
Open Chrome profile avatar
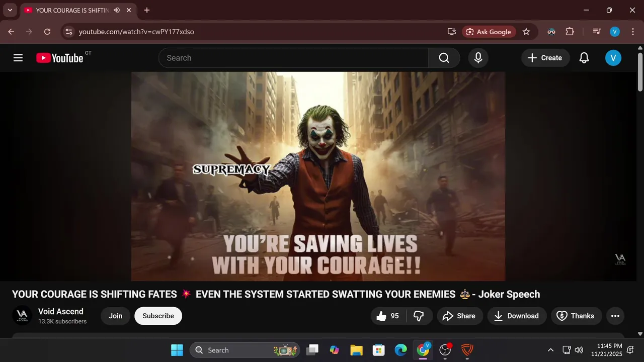tap(615, 32)
